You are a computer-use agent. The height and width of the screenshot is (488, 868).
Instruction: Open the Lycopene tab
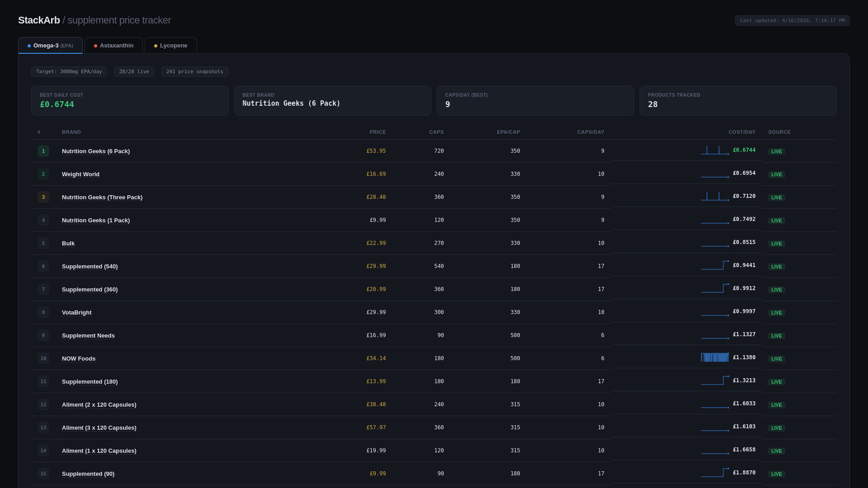[170, 46]
